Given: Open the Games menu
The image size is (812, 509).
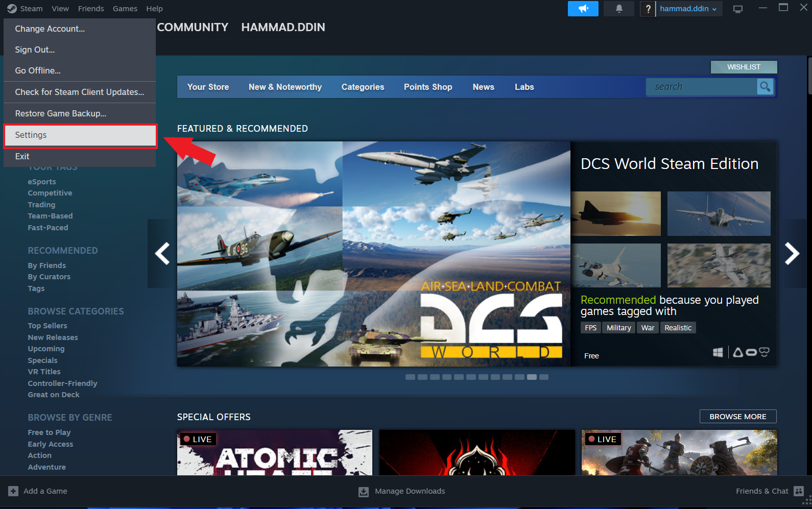Looking at the screenshot, I should 125,9.
